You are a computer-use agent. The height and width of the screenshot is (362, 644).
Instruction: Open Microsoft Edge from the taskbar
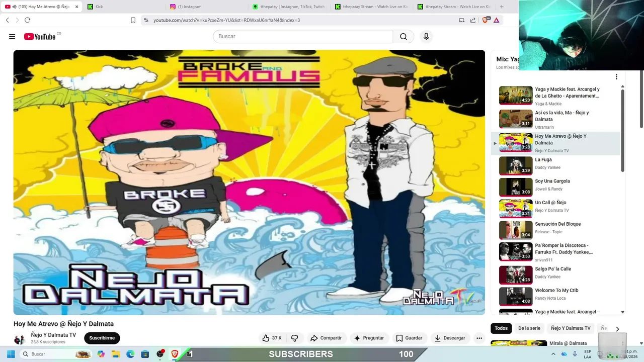(130, 354)
